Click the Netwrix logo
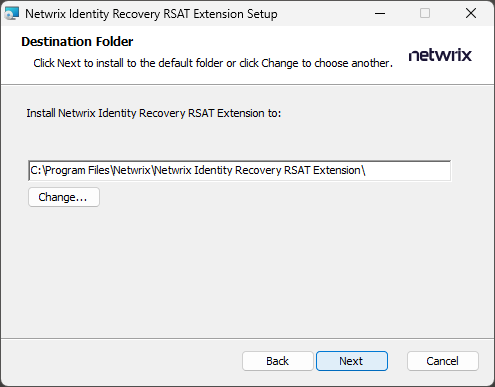The image size is (495, 387). [440, 55]
